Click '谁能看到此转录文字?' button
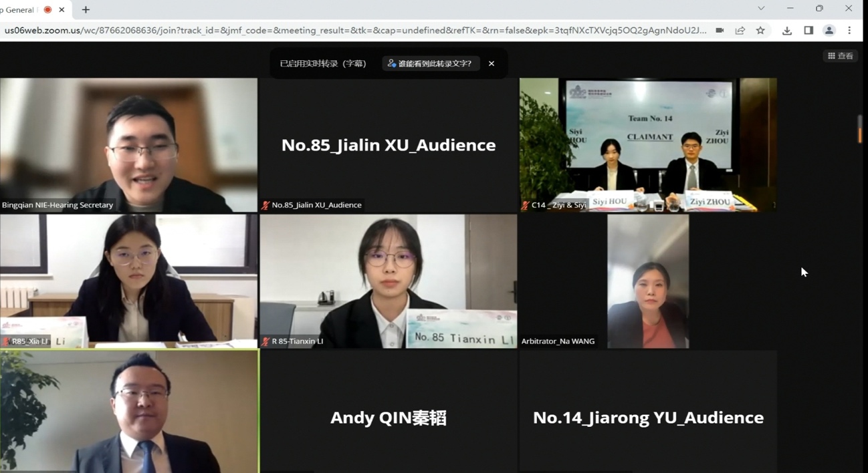 tap(431, 63)
